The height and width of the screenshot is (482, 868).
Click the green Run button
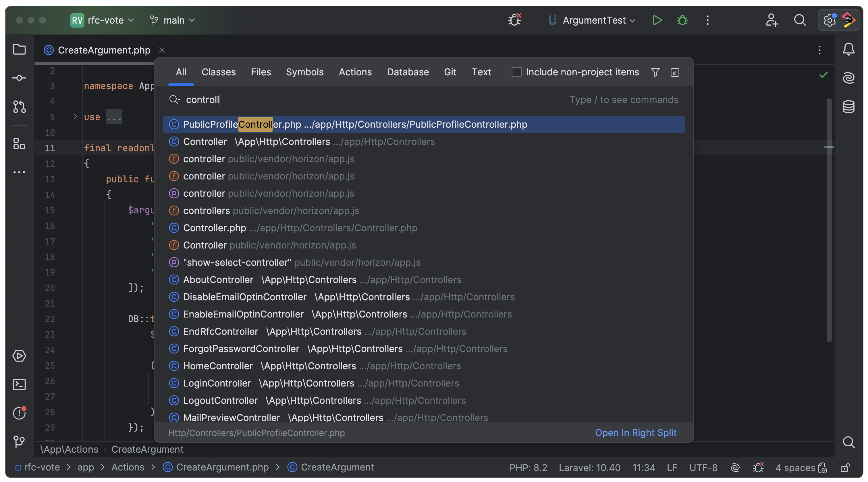coord(657,20)
